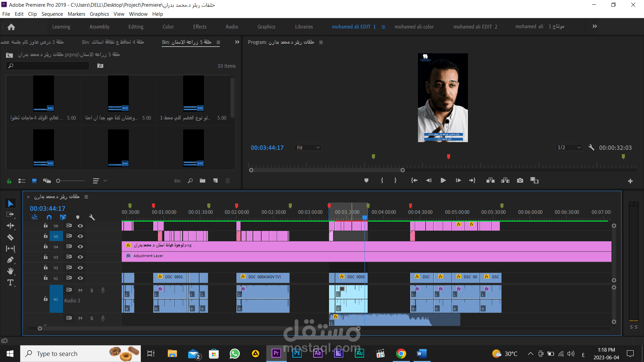
Task: Step back one frame
Action: click(429, 181)
